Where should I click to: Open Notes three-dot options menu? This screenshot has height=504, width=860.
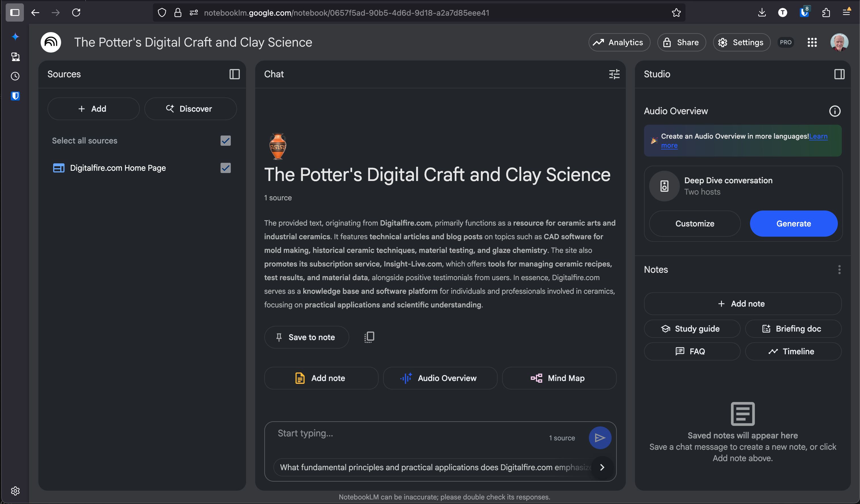coord(839,270)
